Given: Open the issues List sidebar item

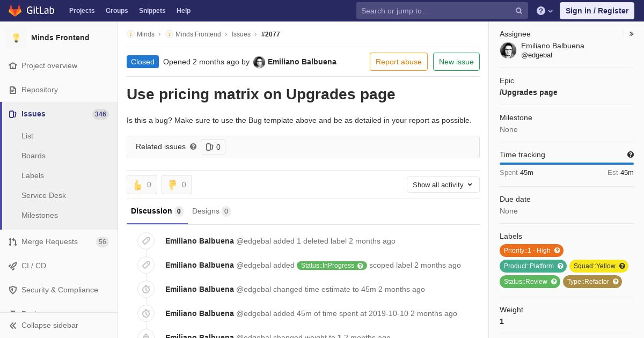Looking at the screenshot, I should coord(27,136).
